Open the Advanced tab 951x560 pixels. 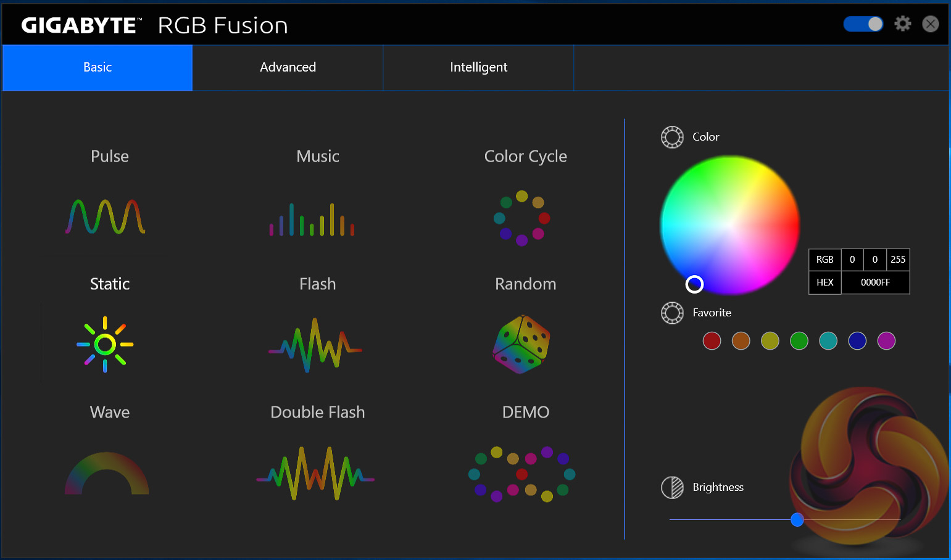pyautogui.click(x=288, y=67)
